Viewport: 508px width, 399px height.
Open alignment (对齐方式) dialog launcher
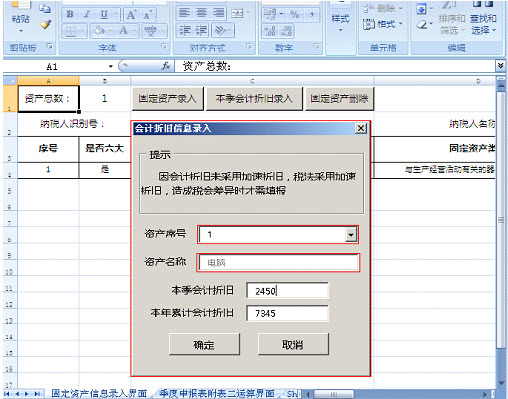click(x=249, y=47)
